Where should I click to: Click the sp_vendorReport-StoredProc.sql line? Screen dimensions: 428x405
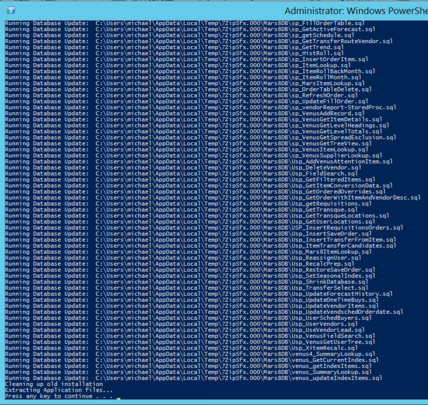[x=200, y=108]
